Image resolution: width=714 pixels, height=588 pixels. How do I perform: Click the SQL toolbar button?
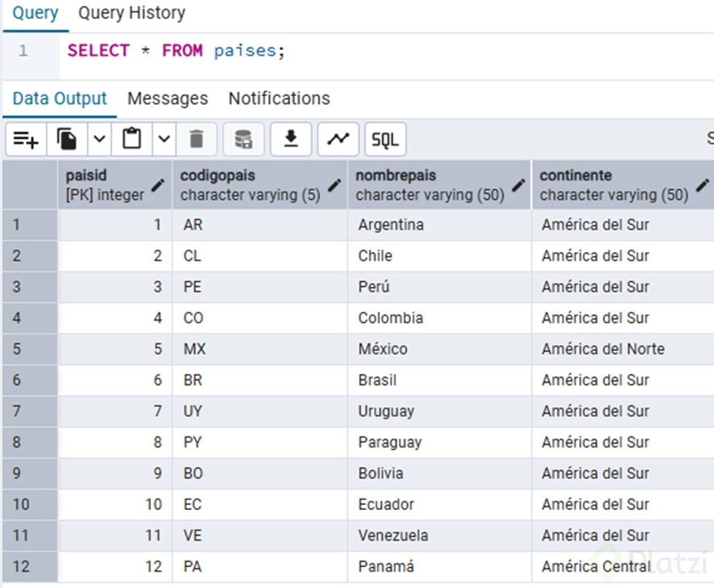pos(385,139)
